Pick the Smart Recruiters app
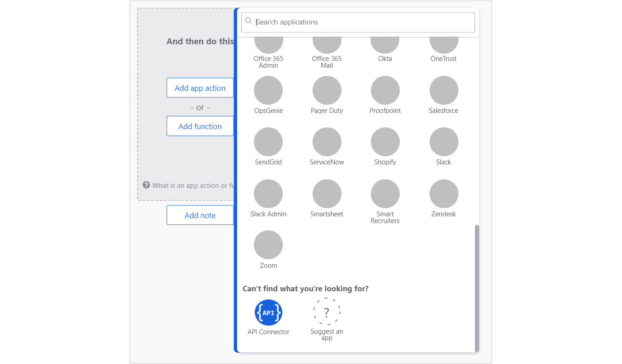622x364 pixels. [385, 194]
